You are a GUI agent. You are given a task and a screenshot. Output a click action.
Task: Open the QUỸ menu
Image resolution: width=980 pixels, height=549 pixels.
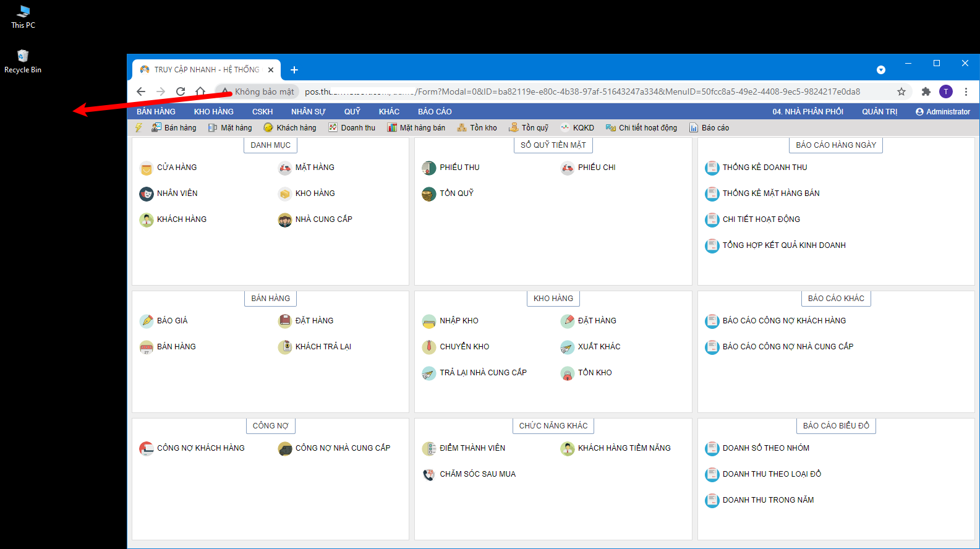pos(352,112)
